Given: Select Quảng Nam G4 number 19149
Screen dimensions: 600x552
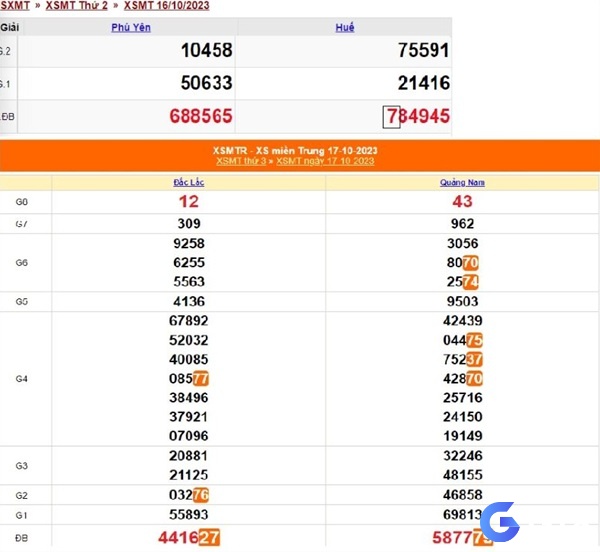Looking at the screenshot, I should tap(463, 436).
